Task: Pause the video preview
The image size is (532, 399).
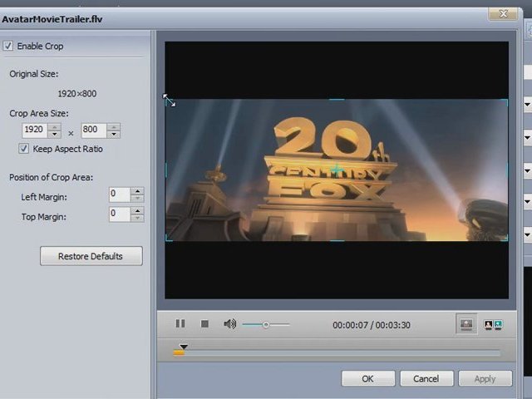Action: 180,324
